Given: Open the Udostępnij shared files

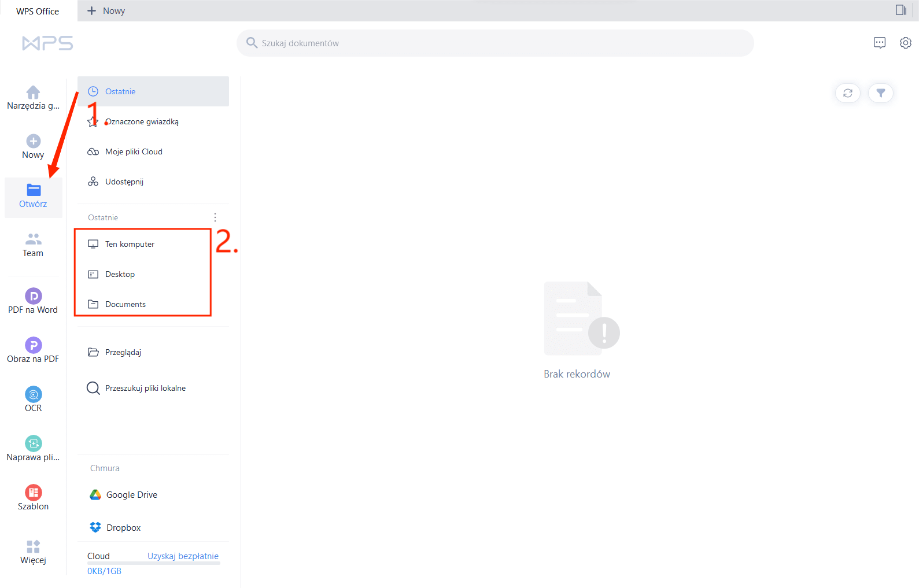Looking at the screenshot, I should (153, 182).
